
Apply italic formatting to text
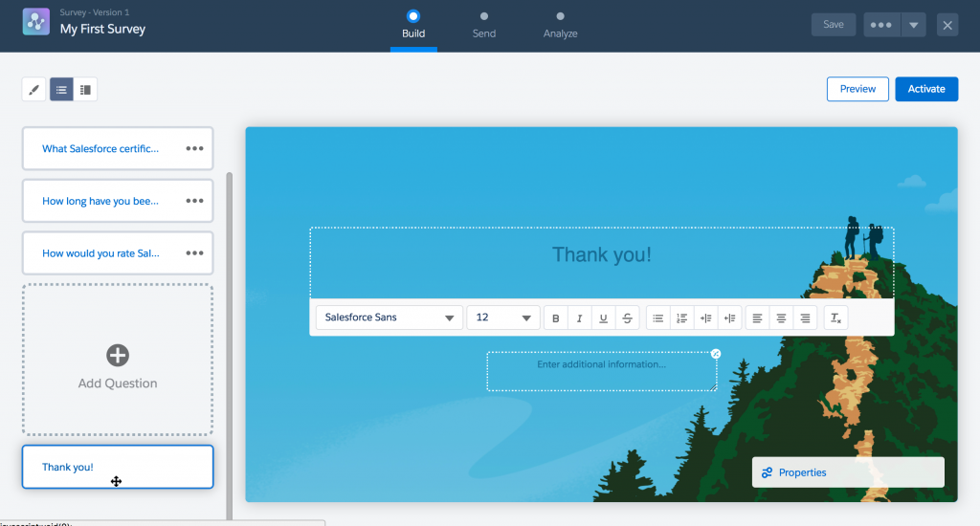(x=579, y=318)
